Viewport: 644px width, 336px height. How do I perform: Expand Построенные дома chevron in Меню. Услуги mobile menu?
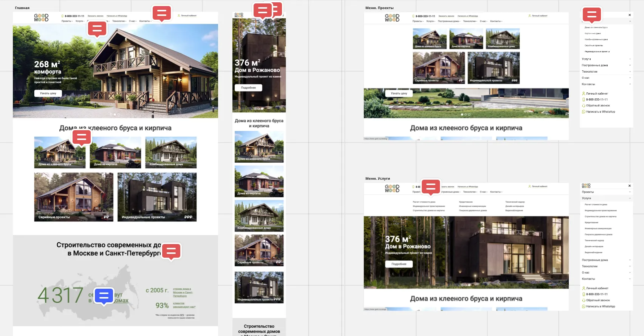630,260
